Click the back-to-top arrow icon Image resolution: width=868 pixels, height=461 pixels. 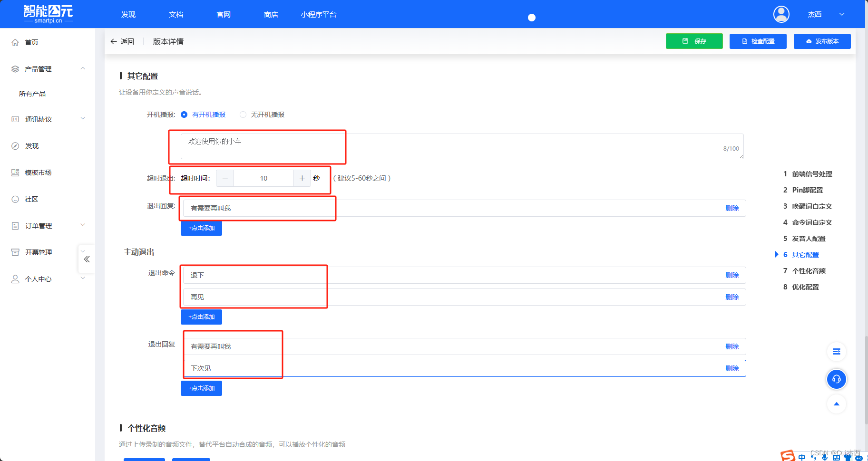[837, 404]
